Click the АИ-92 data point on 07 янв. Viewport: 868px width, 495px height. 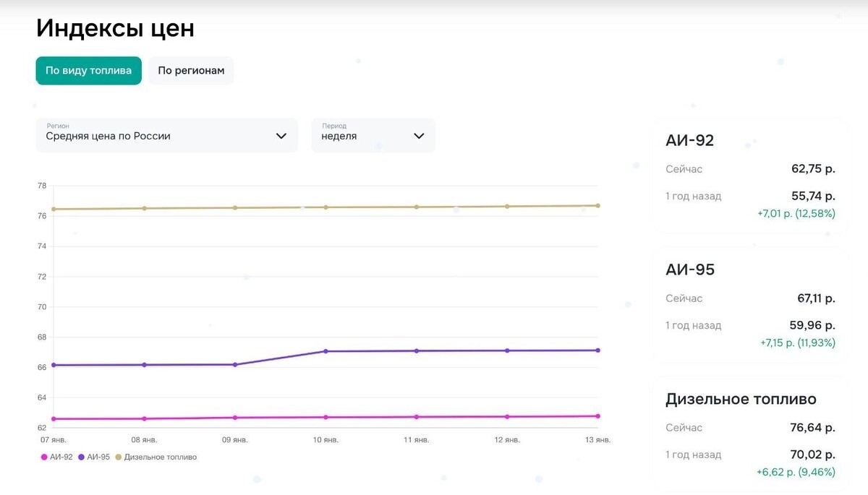tap(54, 418)
